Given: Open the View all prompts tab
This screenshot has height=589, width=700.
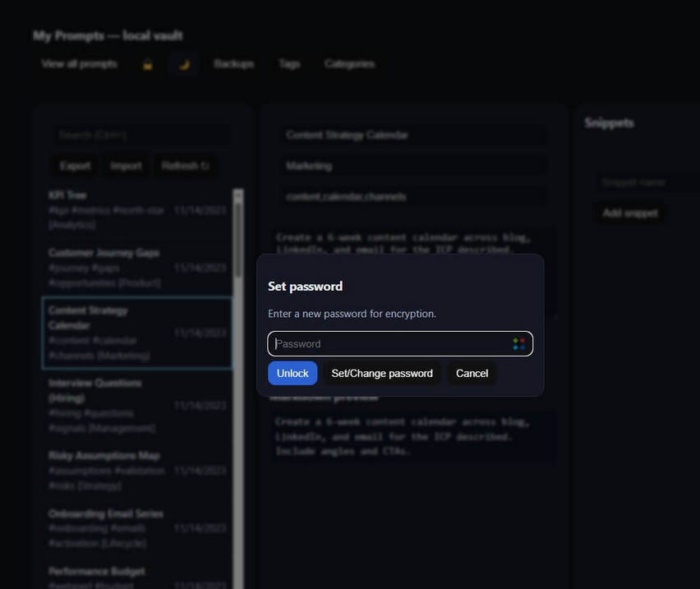Looking at the screenshot, I should pyautogui.click(x=79, y=64).
